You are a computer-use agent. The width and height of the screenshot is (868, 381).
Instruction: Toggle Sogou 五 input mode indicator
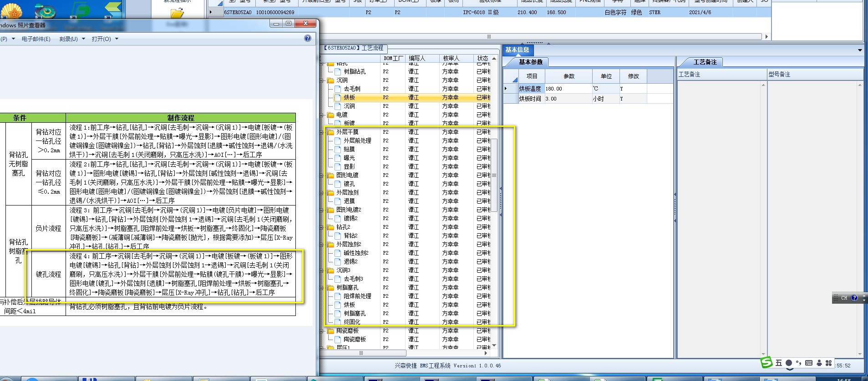click(779, 363)
